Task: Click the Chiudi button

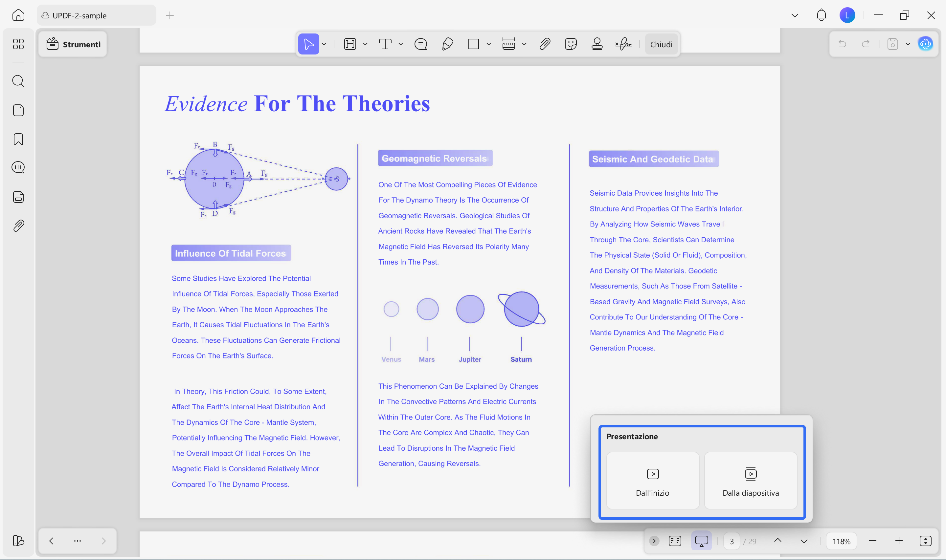Action: (x=661, y=44)
